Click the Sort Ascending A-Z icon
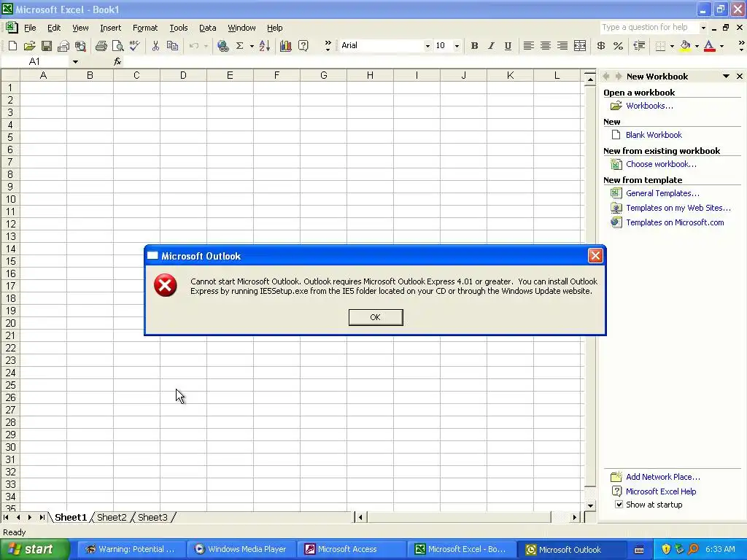This screenshot has height=560, width=747. point(264,46)
